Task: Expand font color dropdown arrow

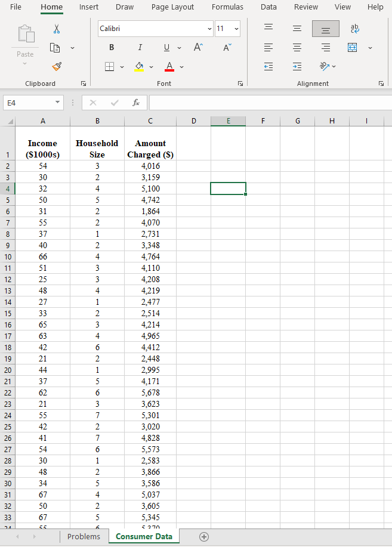Action: pyautogui.click(x=181, y=67)
